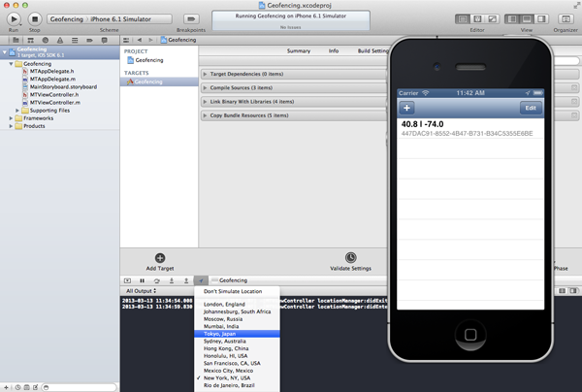This screenshot has width=582, height=392.
Task: Select the Standard editor button
Action: (x=463, y=19)
